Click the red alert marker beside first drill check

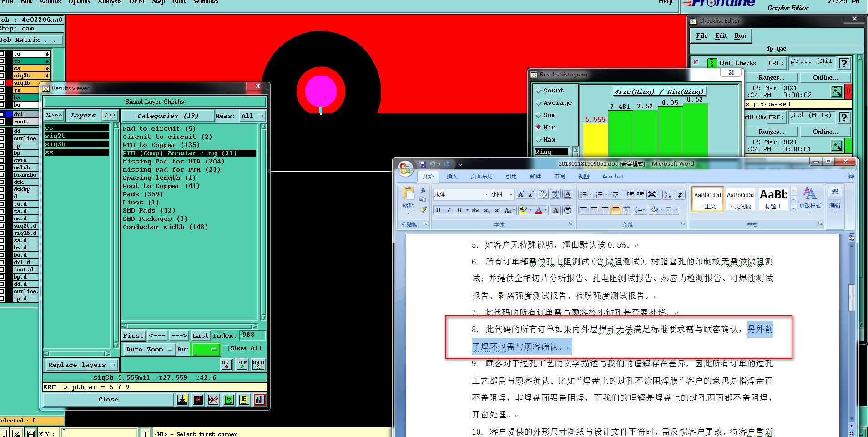click(x=848, y=91)
